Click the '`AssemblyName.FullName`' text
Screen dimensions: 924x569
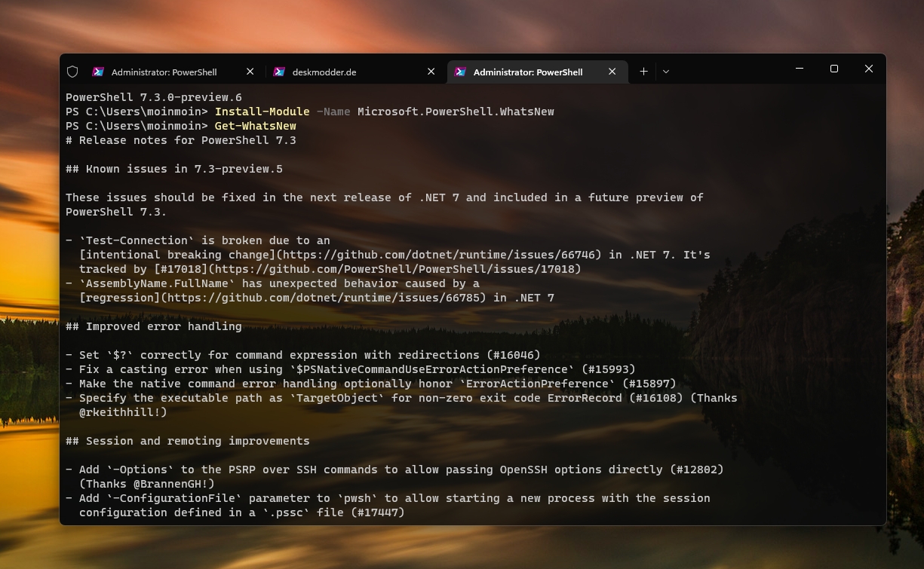[x=157, y=283]
